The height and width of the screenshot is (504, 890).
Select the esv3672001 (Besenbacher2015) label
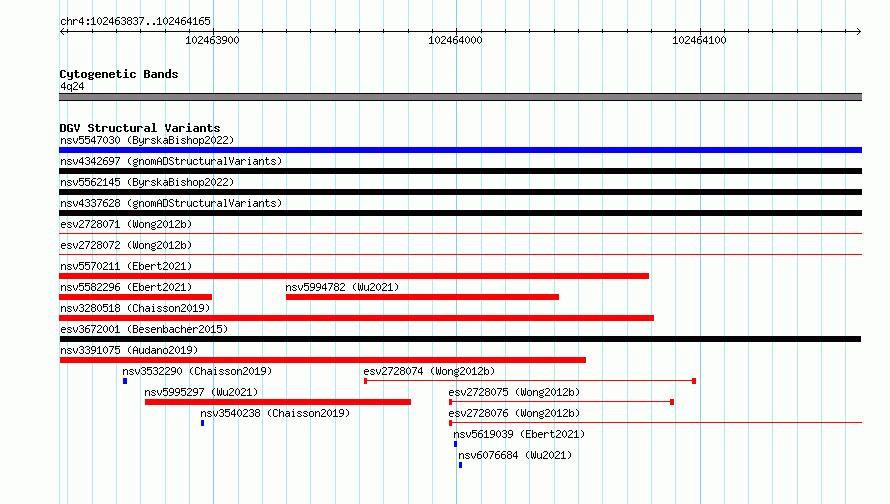[x=144, y=329]
